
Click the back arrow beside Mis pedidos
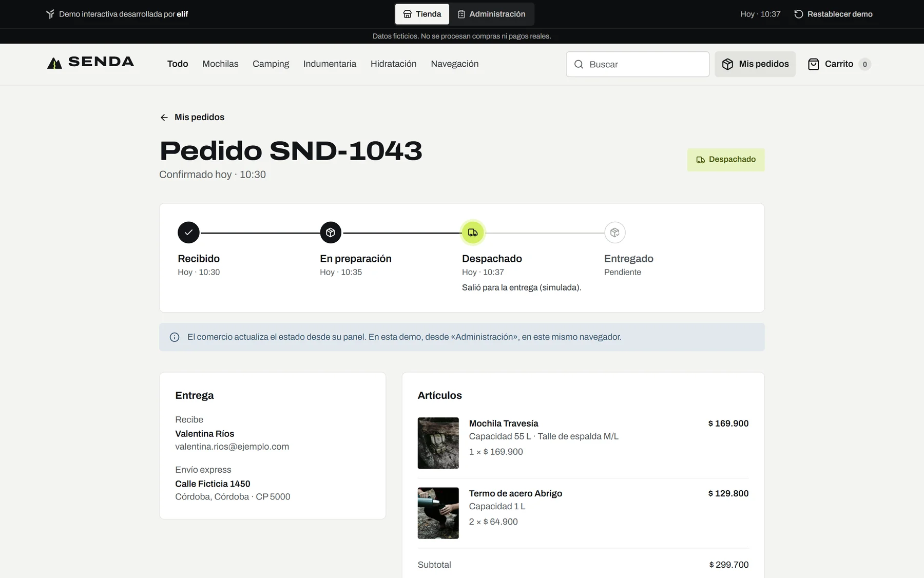(x=164, y=118)
